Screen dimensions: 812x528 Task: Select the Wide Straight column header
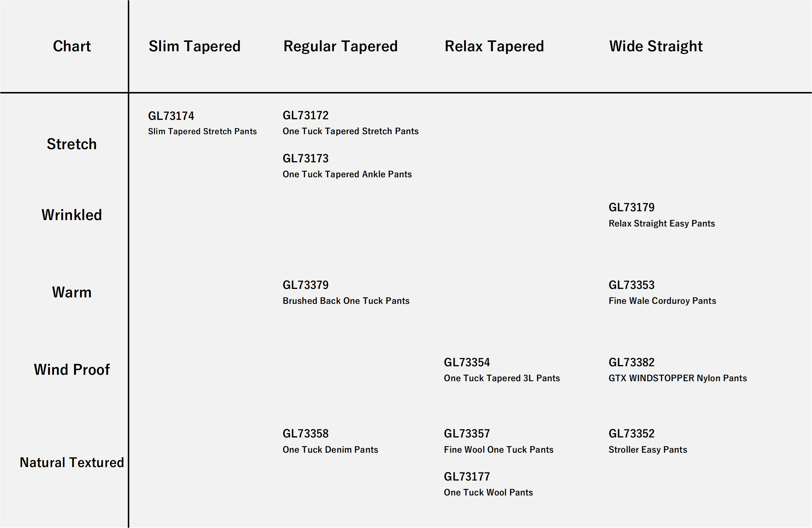pos(656,46)
